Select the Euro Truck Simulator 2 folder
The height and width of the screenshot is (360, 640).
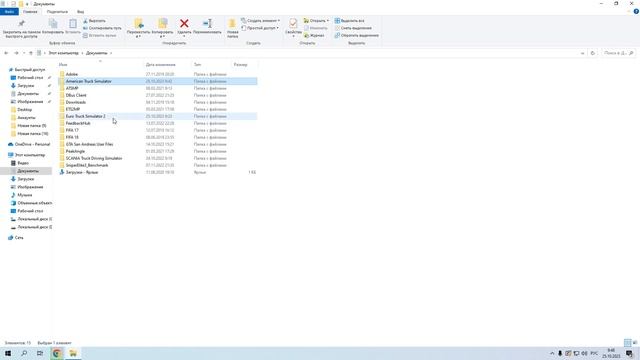pyautogui.click(x=158, y=116)
